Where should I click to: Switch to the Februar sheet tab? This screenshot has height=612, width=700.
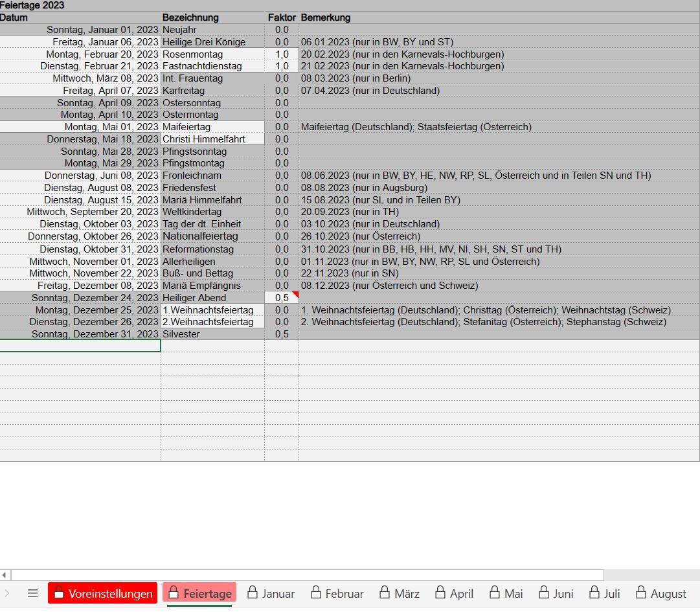[337, 593]
